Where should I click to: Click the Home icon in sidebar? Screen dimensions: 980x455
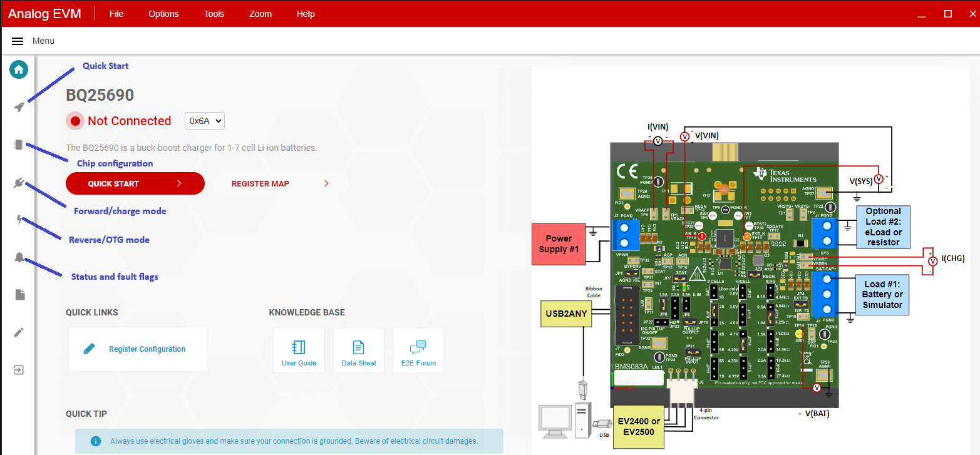pos(19,69)
